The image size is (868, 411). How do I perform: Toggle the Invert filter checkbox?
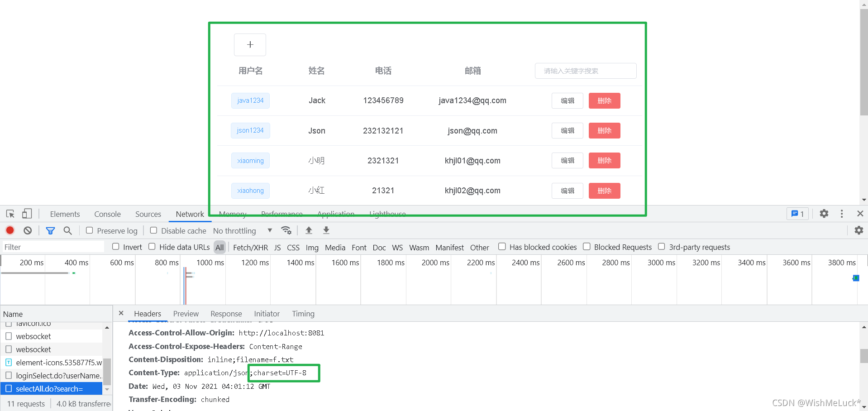pyautogui.click(x=116, y=247)
